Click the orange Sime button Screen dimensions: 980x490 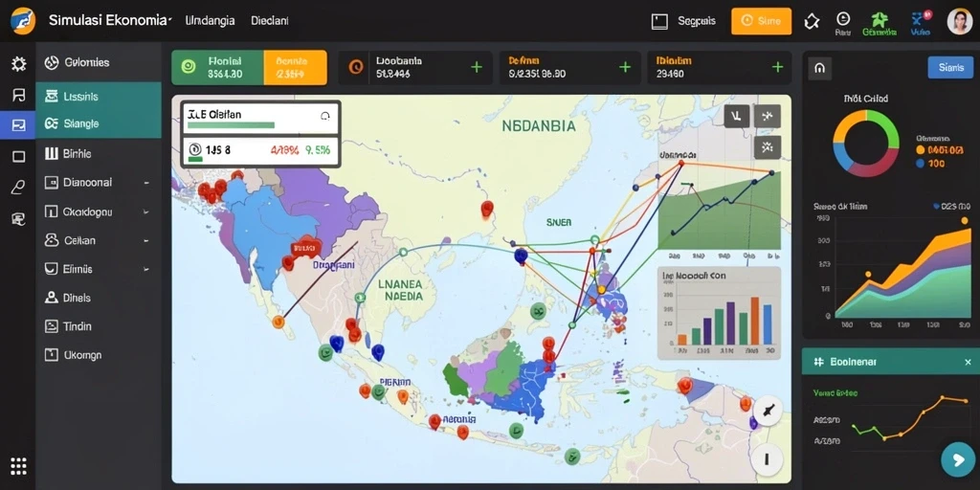pos(761,21)
